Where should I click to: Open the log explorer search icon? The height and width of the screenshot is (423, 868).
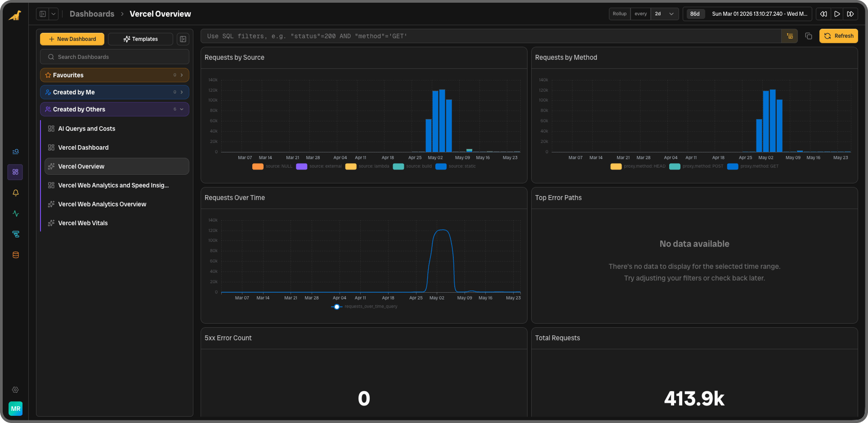(x=16, y=151)
